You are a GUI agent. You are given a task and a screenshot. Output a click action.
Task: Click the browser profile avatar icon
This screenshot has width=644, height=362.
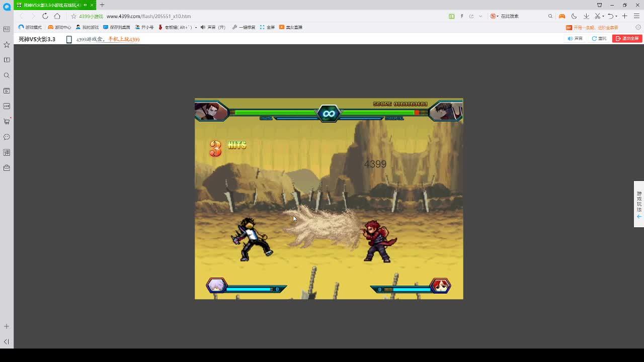[x=7, y=7]
